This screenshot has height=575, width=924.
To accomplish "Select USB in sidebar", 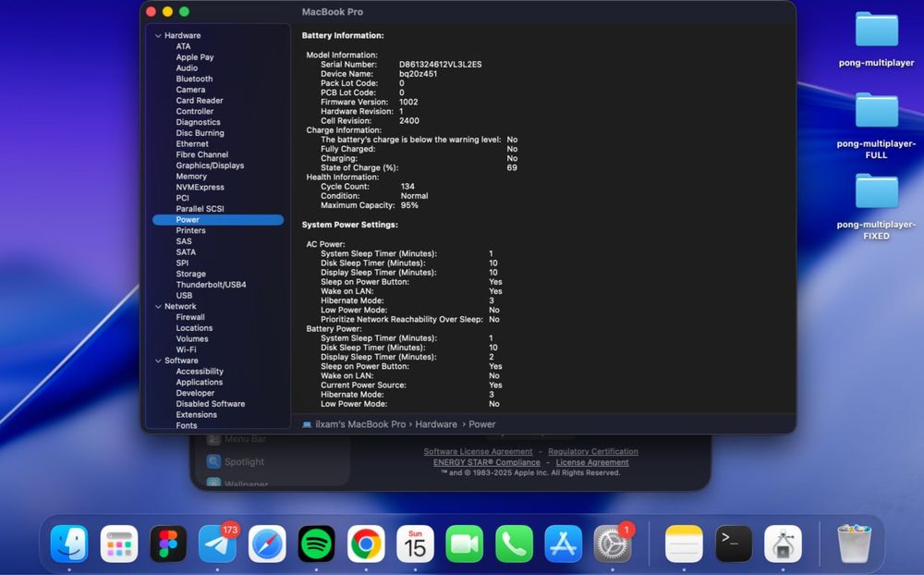I will [x=184, y=296].
